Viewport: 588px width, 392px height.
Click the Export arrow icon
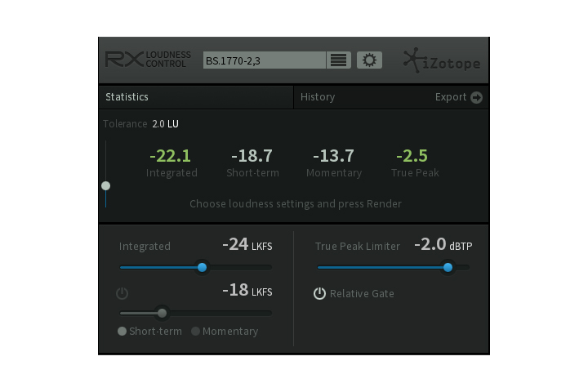[476, 97]
